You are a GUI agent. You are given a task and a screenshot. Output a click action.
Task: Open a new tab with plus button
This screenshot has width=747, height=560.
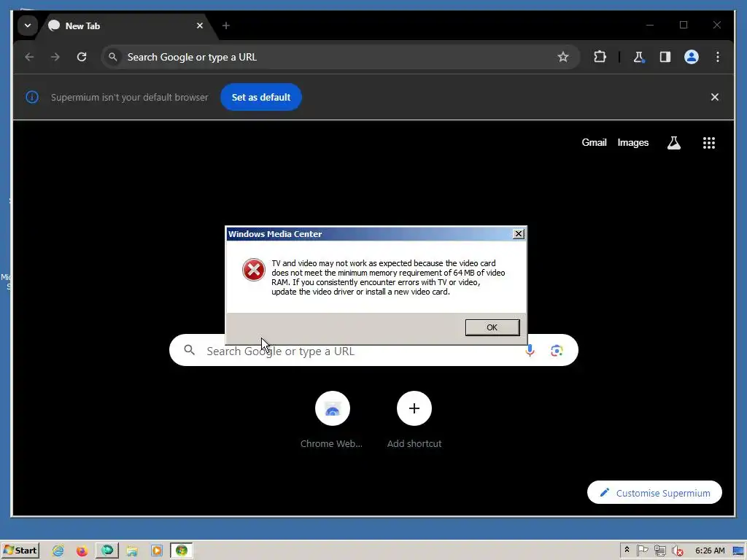point(226,26)
